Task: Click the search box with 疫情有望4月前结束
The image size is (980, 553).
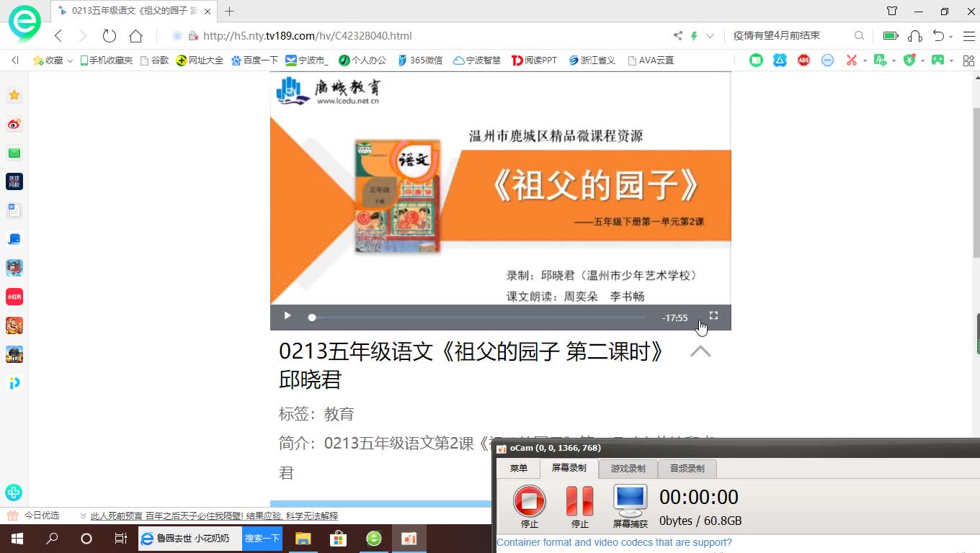Action: click(x=789, y=36)
